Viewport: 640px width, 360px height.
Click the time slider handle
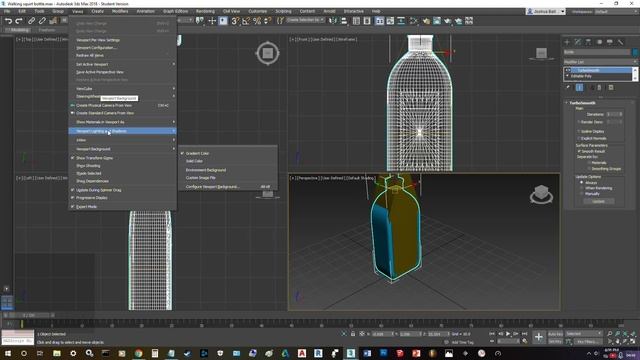29,315
